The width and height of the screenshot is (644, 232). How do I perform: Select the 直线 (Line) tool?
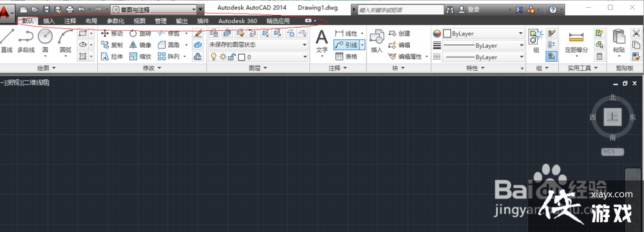tap(6, 42)
